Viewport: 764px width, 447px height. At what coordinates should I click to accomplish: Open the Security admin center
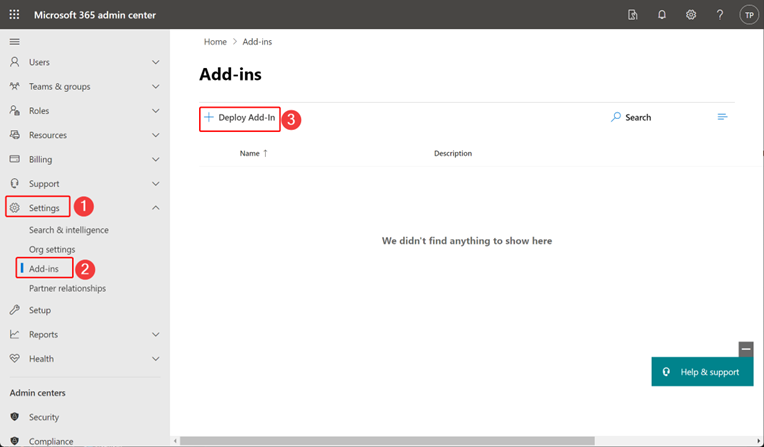click(x=44, y=417)
